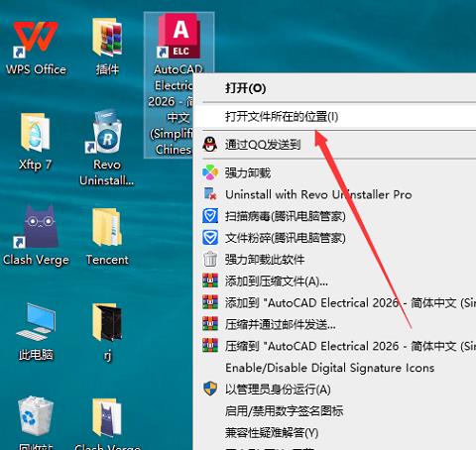Click the Xftp 7 label text

pos(35,165)
